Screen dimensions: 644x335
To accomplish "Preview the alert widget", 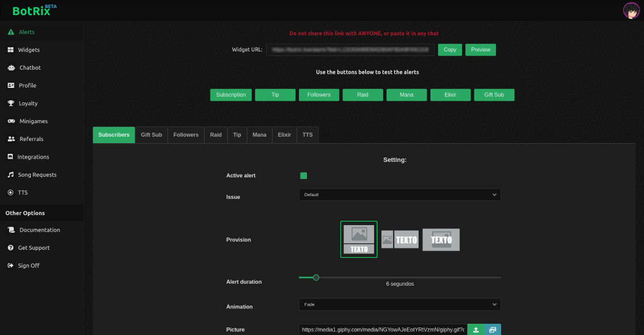I will [480, 49].
